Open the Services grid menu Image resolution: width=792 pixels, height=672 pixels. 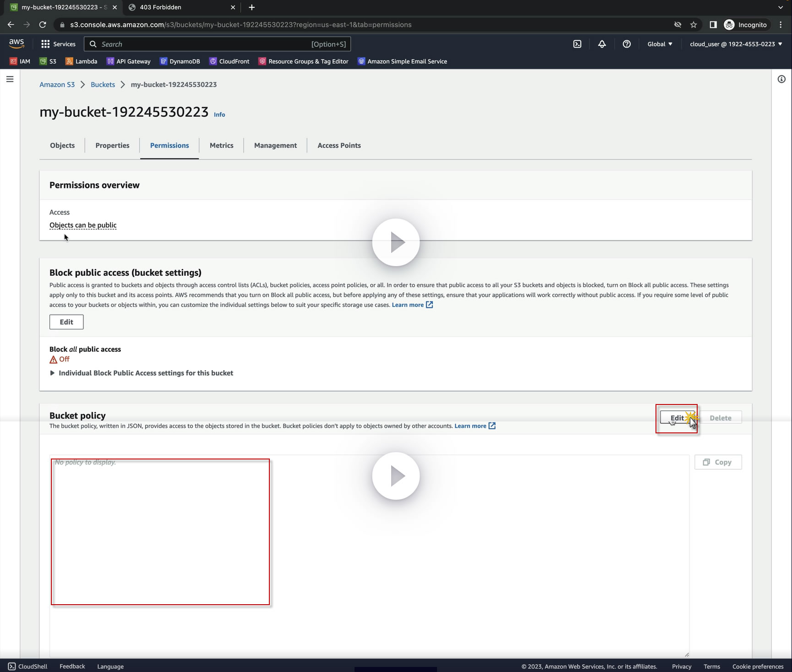click(x=58, y=44)
